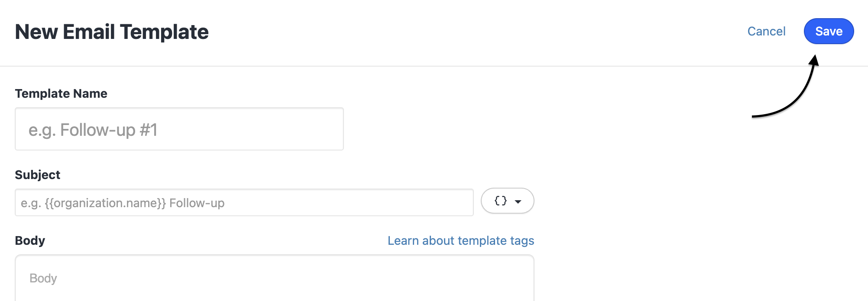868x301 pixels.
Task: Click the field showing 'e.g. Follow-up #1'
Action: (x=179, y=128)
